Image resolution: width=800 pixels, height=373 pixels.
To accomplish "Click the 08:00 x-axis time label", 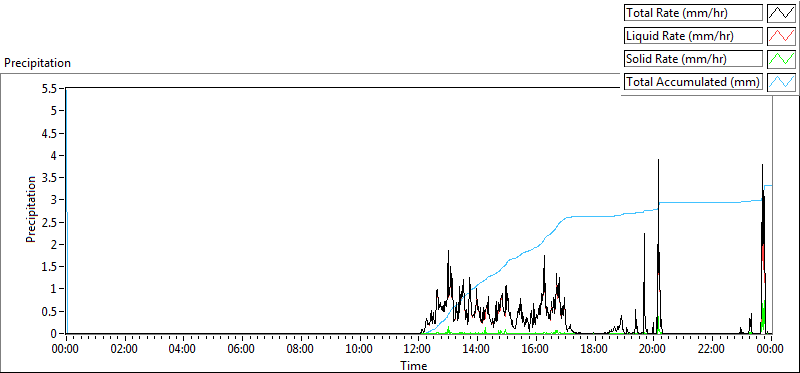I will click(x=301, y=349).
